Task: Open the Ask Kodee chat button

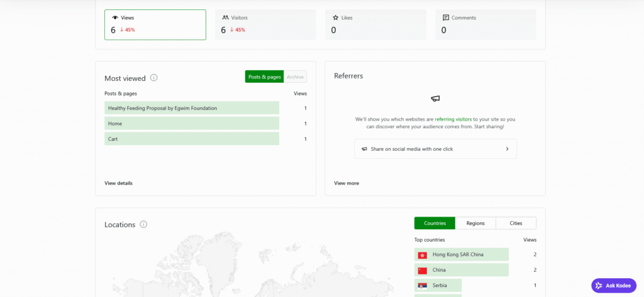Action: coord(614,286)
